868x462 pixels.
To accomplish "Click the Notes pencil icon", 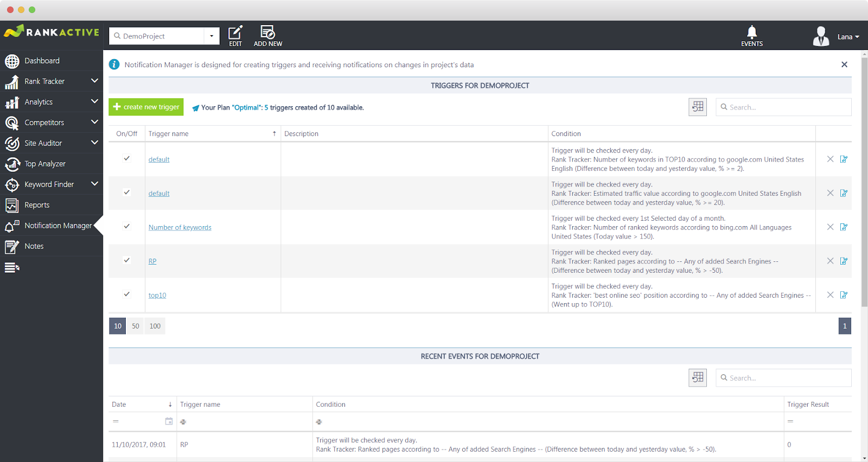I will pos(12,247).
